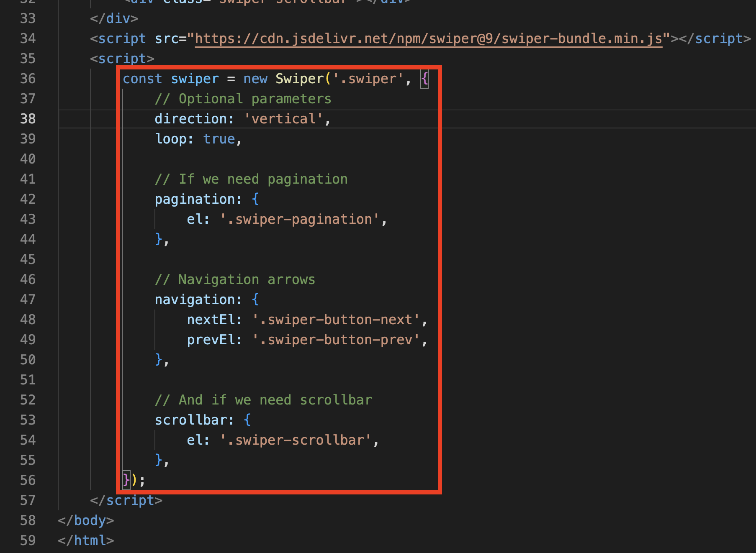Open the swiper-bundle.min.js CDN link

coord(429,38)
